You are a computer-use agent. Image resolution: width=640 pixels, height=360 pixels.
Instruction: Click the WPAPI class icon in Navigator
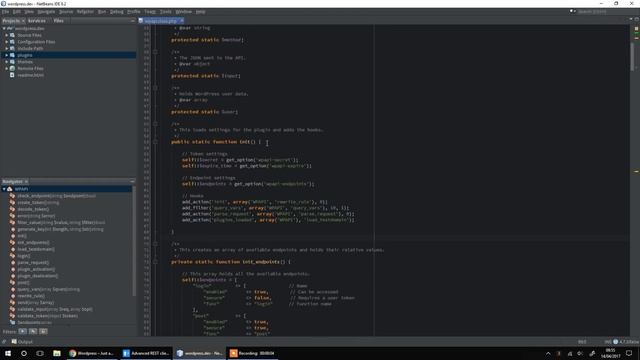coord(10,189)
